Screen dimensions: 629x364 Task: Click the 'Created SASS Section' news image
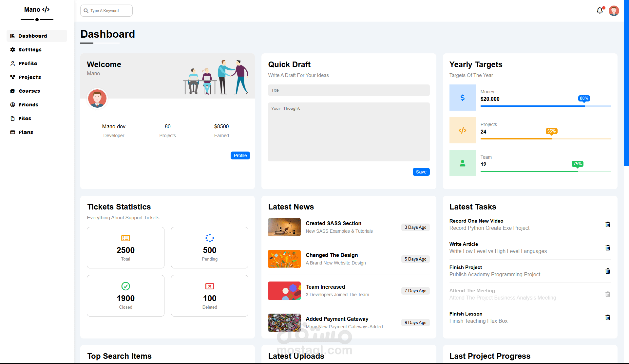[x=284, y=227]
